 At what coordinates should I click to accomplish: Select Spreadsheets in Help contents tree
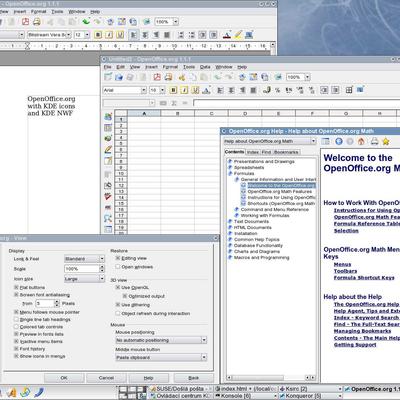click(249, 167)
